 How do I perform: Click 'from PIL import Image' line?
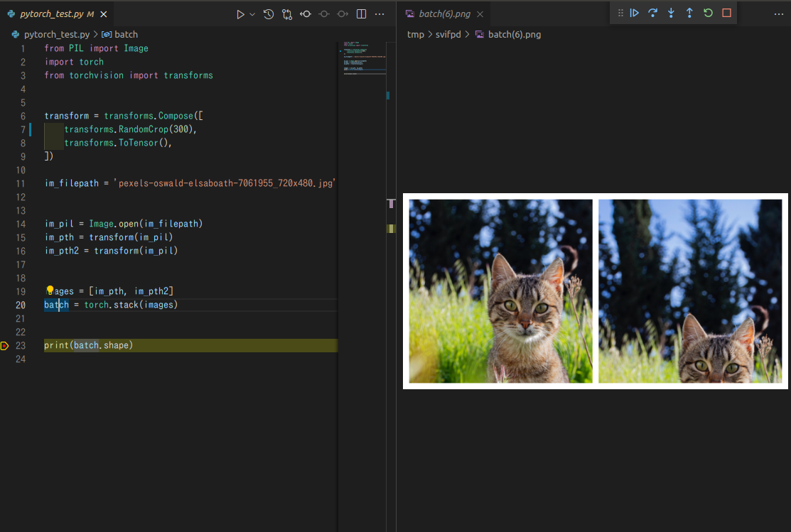[97, 48]
